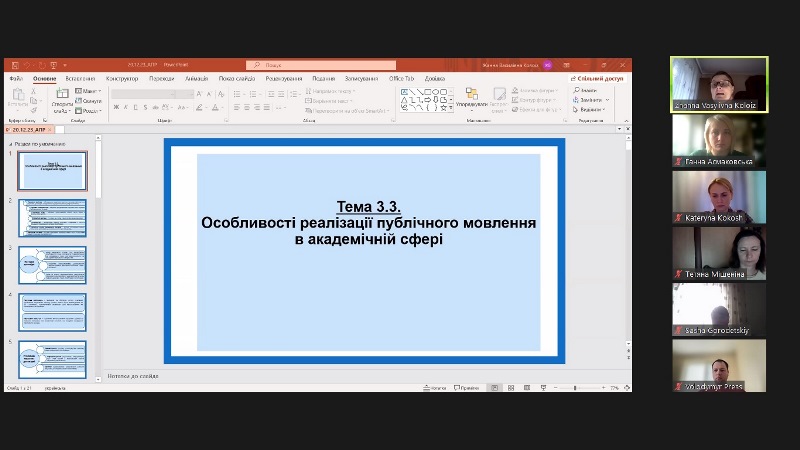Select the star shape in shapes gallery
The width and height of the screenshot is (800, 450).
[443, 108]
